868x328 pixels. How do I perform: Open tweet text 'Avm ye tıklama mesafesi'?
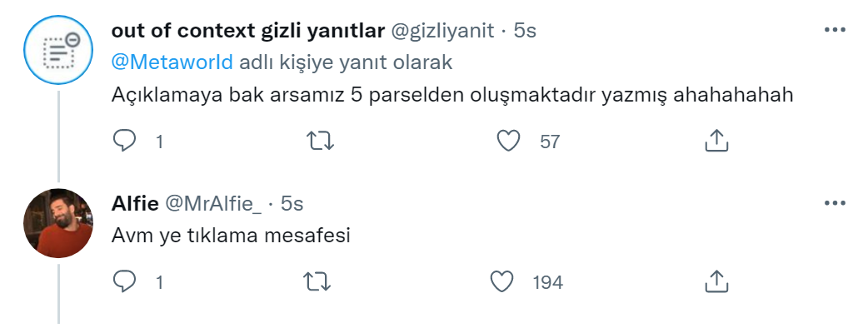[232, 236]
